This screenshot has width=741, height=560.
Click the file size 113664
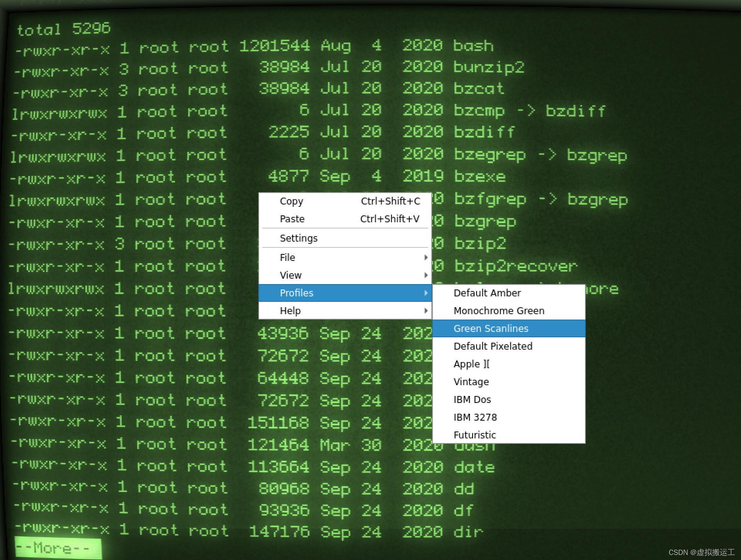278,467
